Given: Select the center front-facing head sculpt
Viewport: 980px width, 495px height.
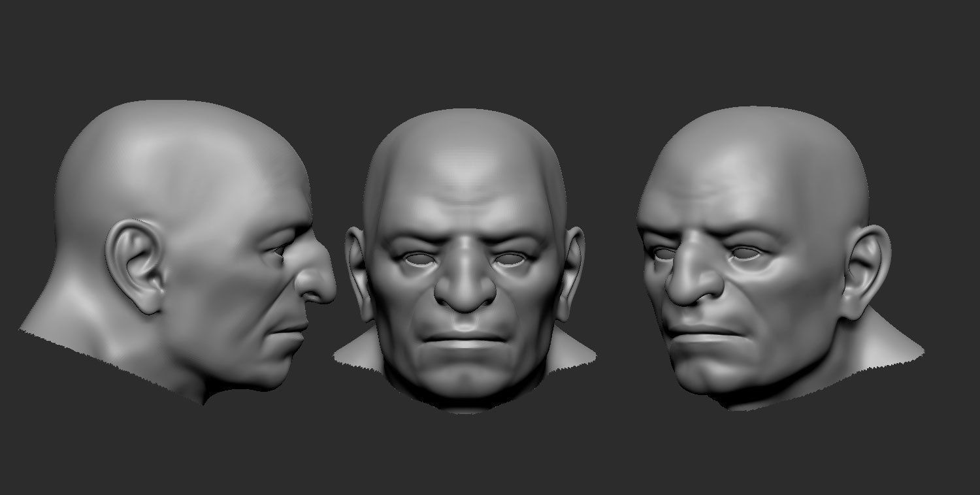Looking at the screenshot, I should (x=465, y=260).
